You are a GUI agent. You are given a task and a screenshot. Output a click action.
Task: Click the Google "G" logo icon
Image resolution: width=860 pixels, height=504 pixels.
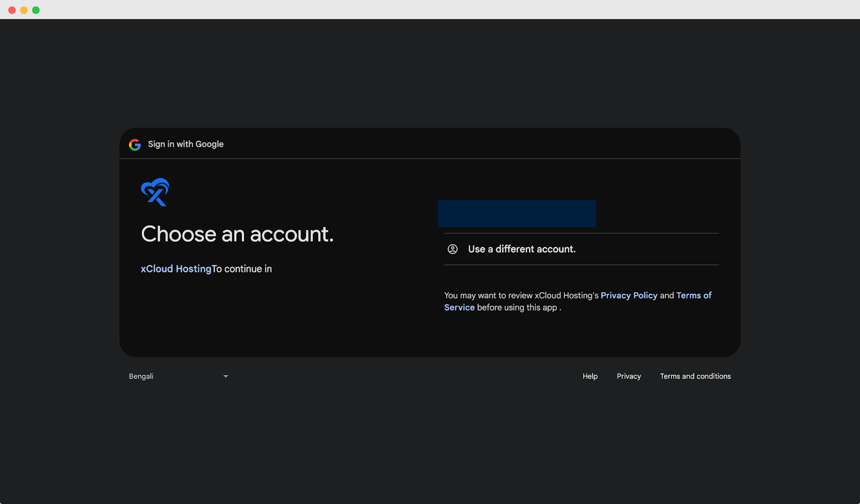(x=134, y=144)
